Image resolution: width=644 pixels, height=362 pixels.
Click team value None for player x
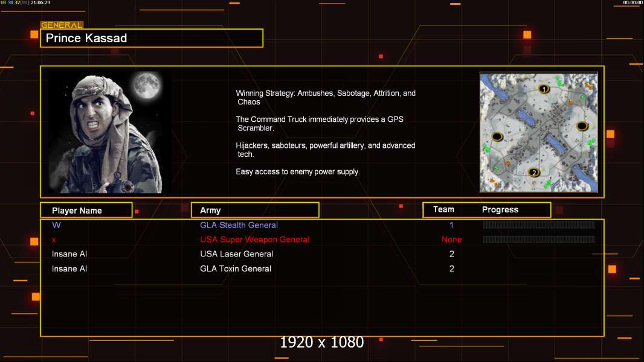(x=451, y=240)
